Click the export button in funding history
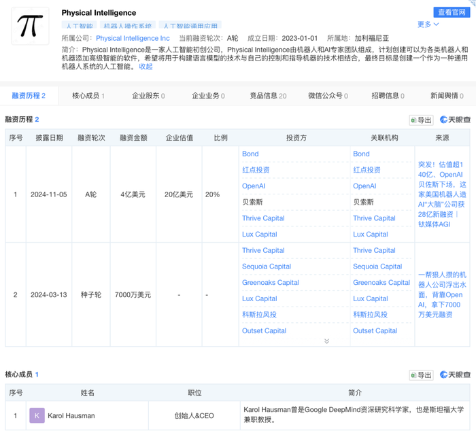 point(421,120)
